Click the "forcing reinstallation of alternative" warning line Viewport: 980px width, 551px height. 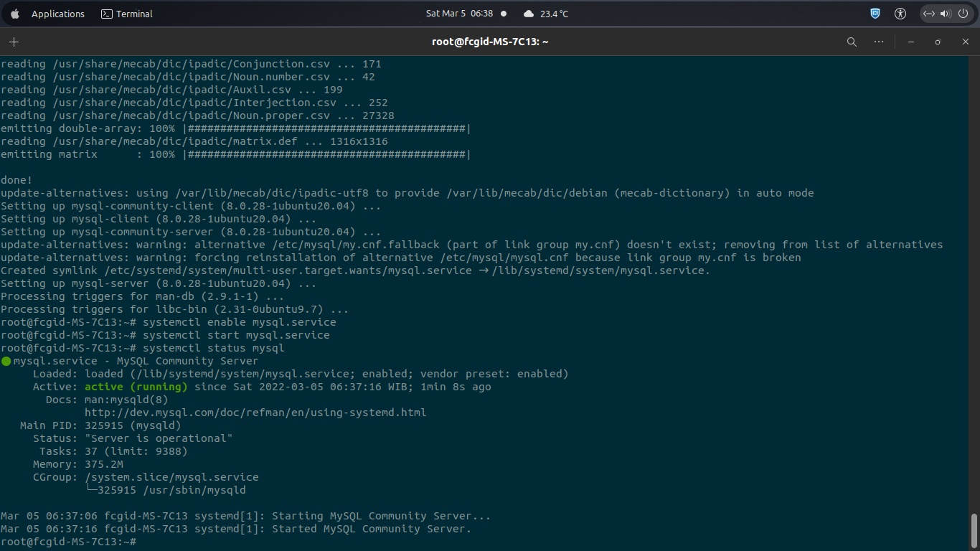(x=400, y=258)
